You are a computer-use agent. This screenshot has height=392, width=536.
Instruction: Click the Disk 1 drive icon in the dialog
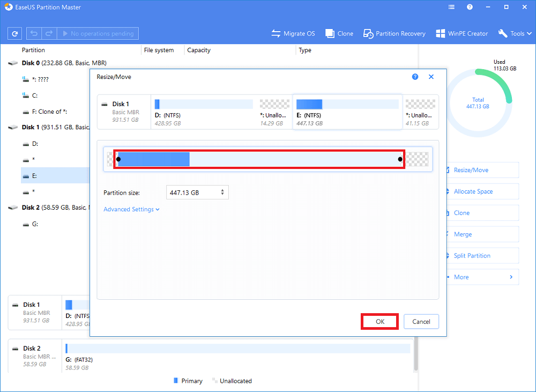click(105, 105)
